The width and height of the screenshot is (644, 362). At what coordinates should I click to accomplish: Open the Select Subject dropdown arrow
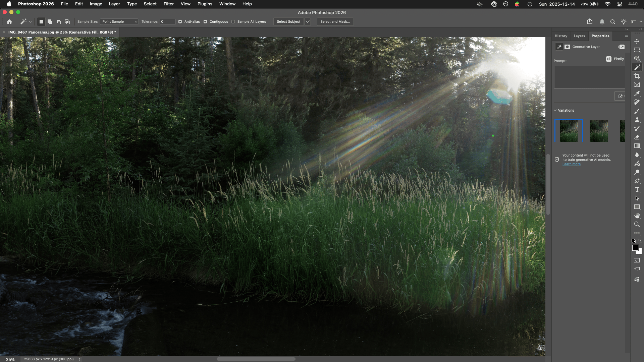pyautogui.click(x=308, y=22)
